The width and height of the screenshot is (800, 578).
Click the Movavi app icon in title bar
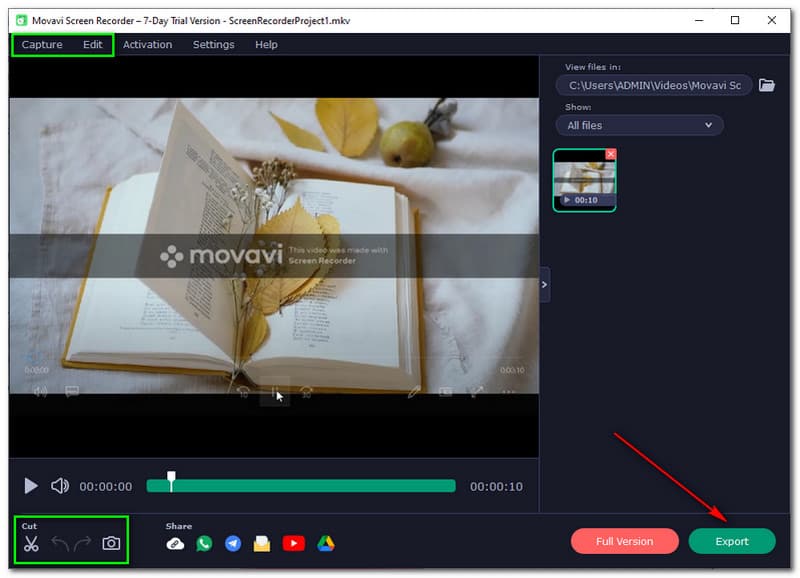pyautogui.click(x=21, y=20)
